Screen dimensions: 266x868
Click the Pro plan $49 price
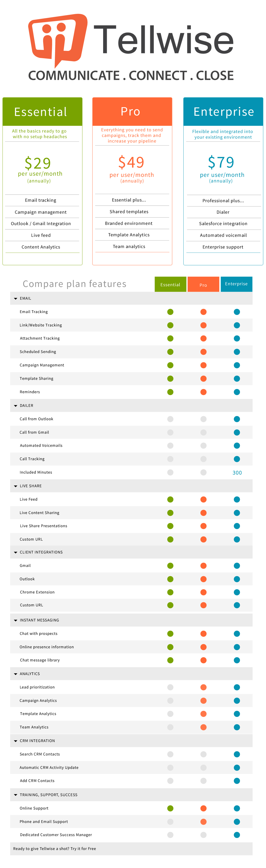click(131, 162)
